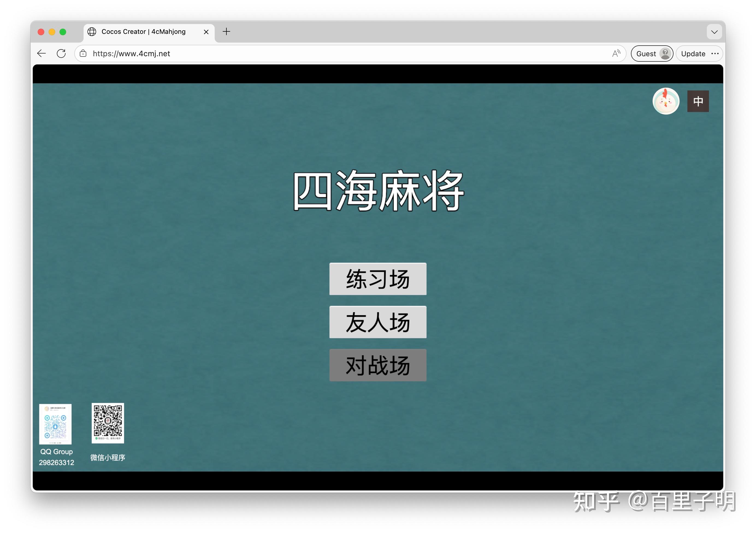The width and height of the screenshot is (756, 533).
Task: Click the Update button
Action: point(693,54)
